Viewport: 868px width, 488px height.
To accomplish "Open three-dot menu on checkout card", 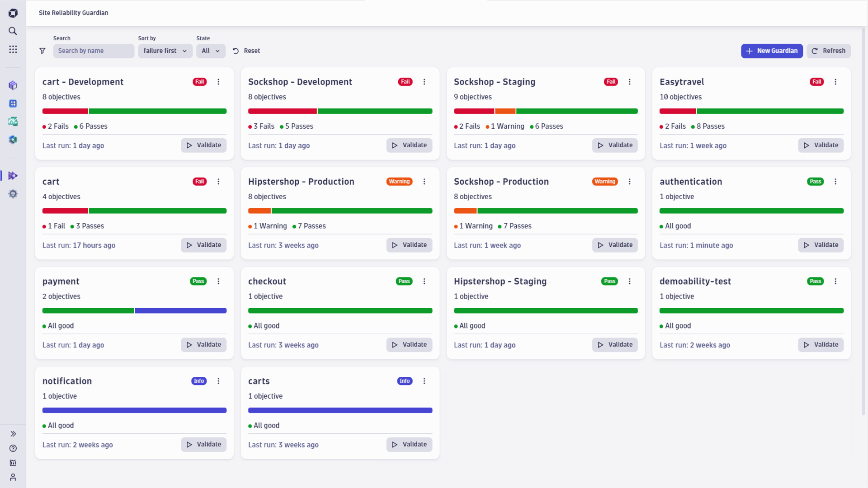I will [424, 281].
